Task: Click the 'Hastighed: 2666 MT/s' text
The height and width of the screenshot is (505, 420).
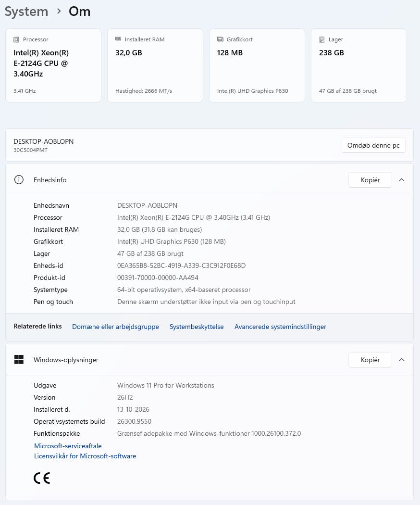Action: [x=144, y=91]
